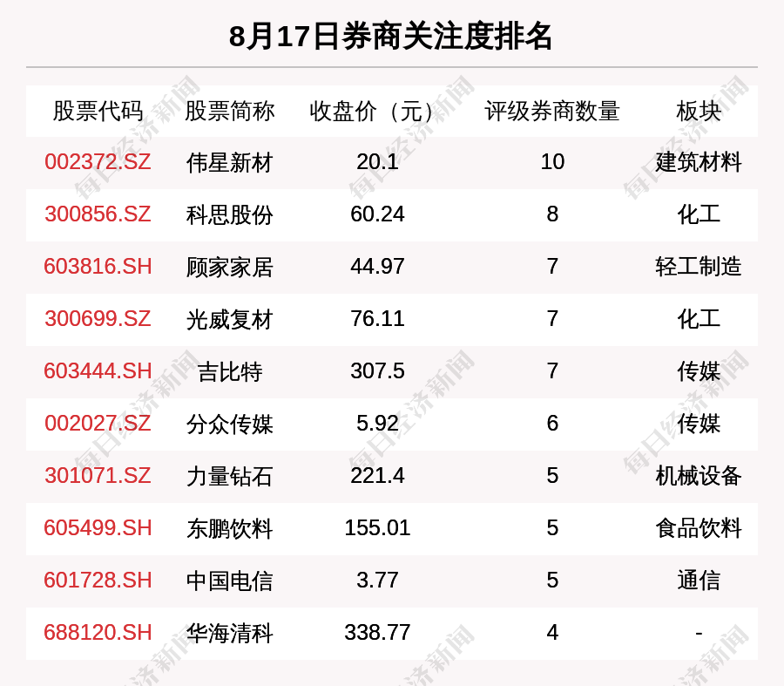Click the 评级券商数量 column header
Screen dimensions: 784x686
coord(552,111)
